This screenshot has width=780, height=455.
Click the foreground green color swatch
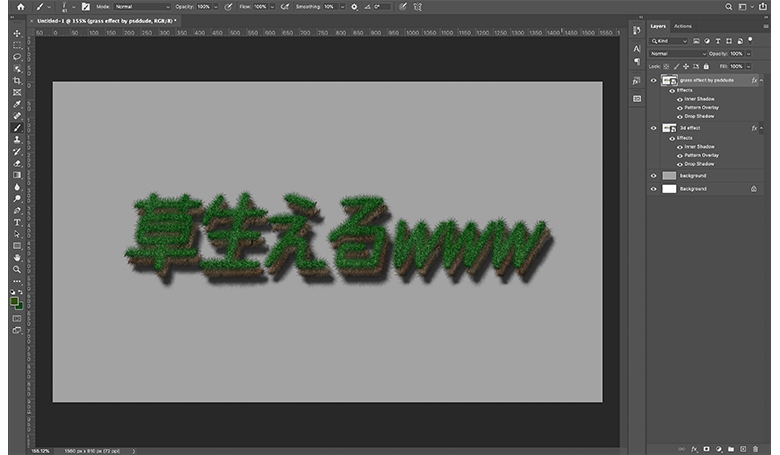(x=14, y=301)
